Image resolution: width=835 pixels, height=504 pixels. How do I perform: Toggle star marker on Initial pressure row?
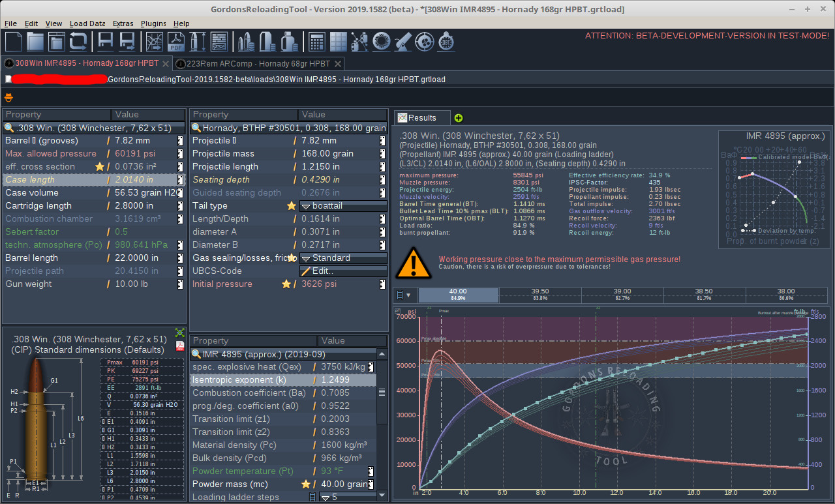tap(286, 284)
